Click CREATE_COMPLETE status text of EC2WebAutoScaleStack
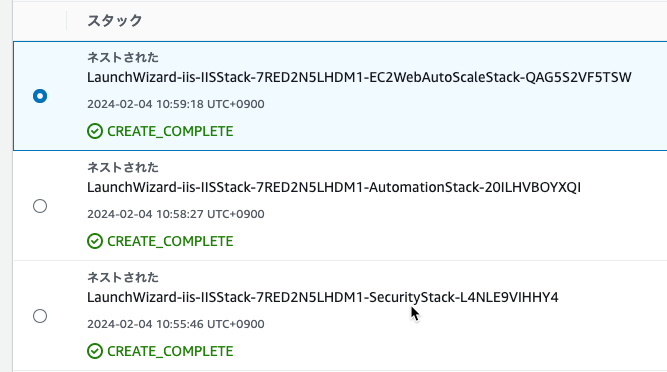 (170, 131)
